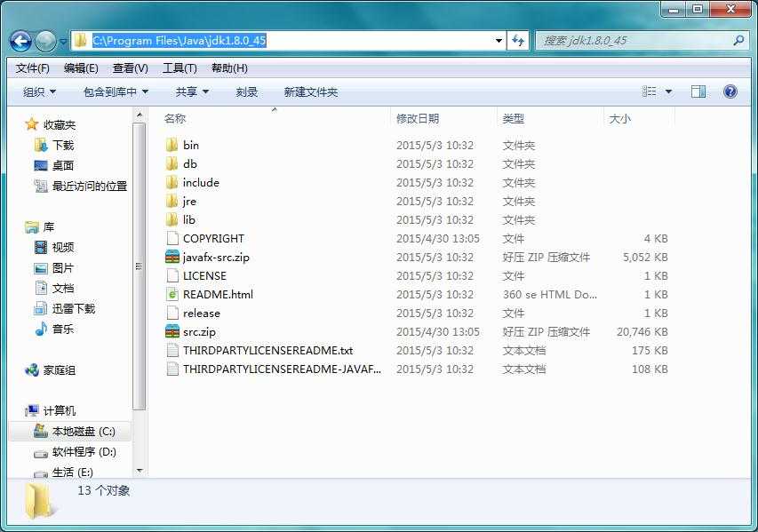Click the Forward navigation arrow
The width and height of the screenshot is (758, 532).
46,41
